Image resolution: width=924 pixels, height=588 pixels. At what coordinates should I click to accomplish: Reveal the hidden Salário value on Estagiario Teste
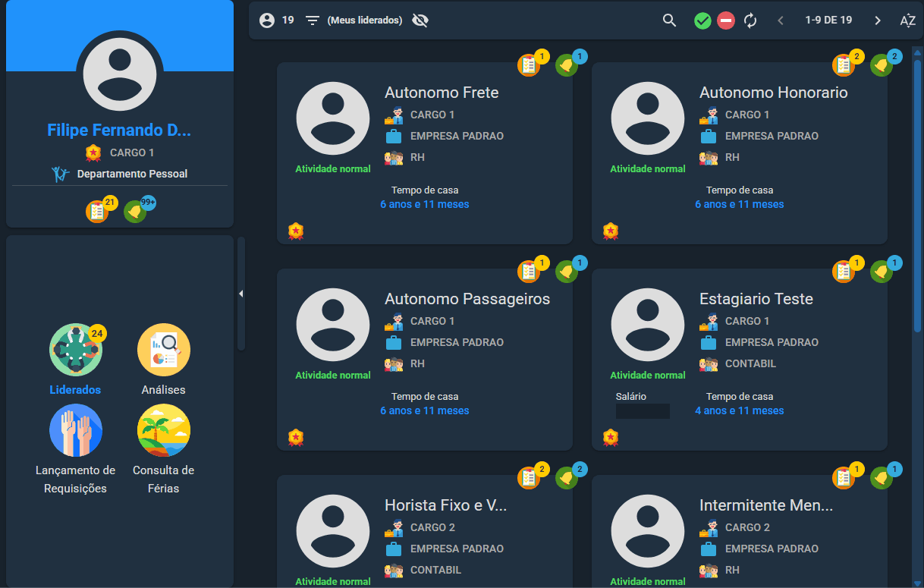(x=643, y=411)
